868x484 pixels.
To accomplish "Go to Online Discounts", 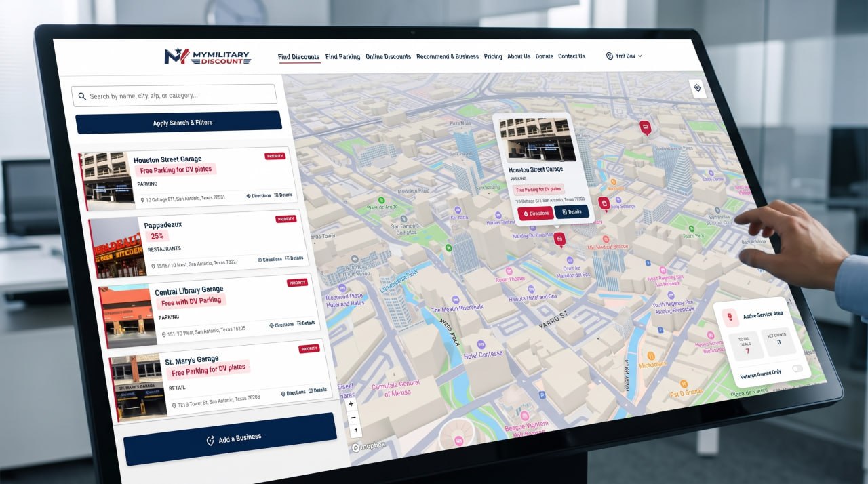I will pyautogui.click(x=388, y=57).
